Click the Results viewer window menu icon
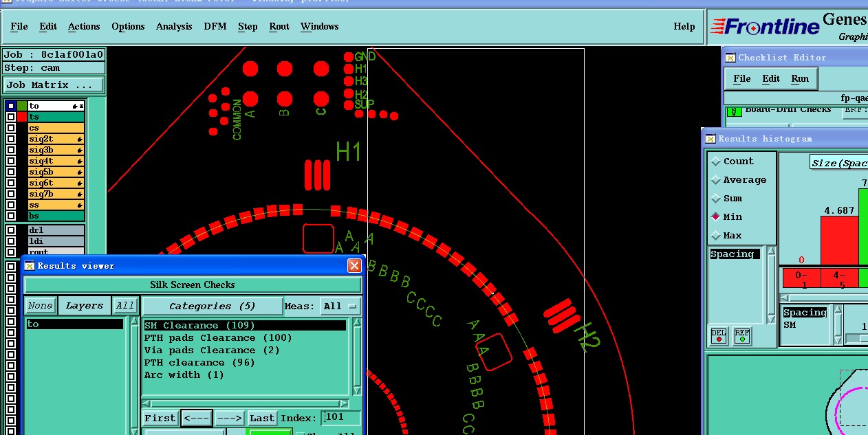The height and width of the screenshot is (435, 868). click(30, 266)
